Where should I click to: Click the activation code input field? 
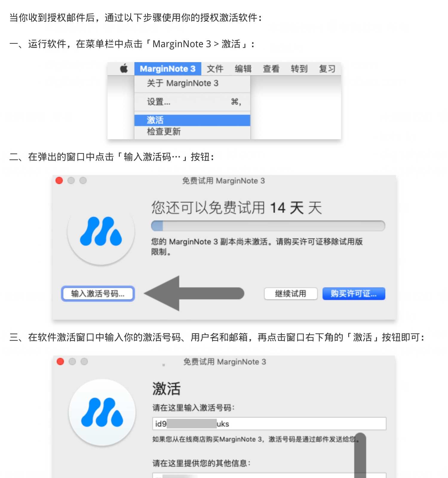pyautogui.click(x=269, y=424)
